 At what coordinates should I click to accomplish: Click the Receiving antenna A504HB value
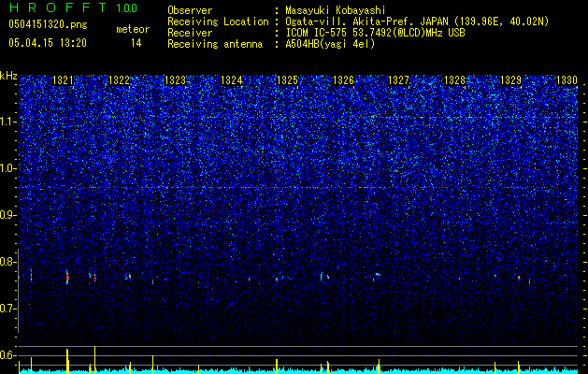pos(330,44)
